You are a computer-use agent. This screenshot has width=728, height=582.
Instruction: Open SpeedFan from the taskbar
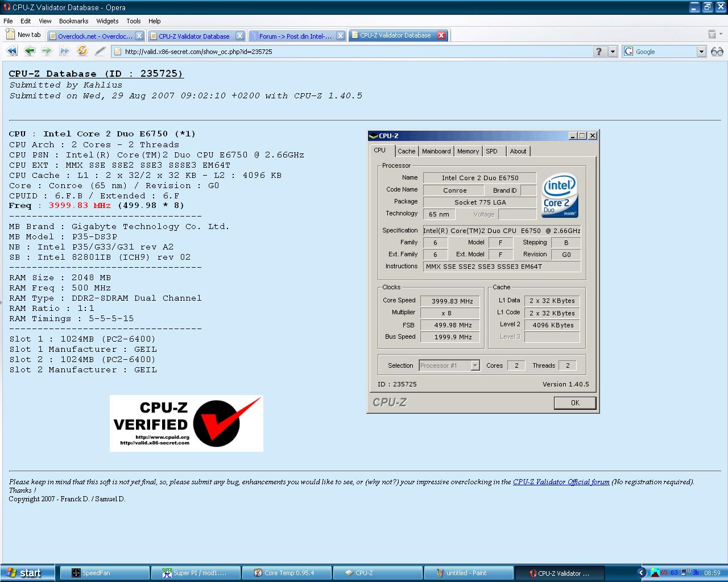[104, 573]
